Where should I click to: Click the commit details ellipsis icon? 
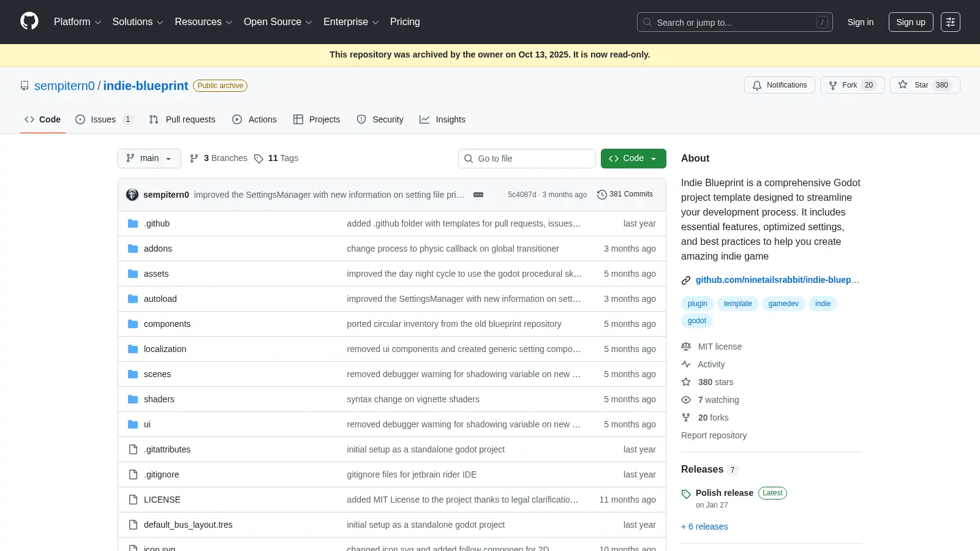[478, 195]
